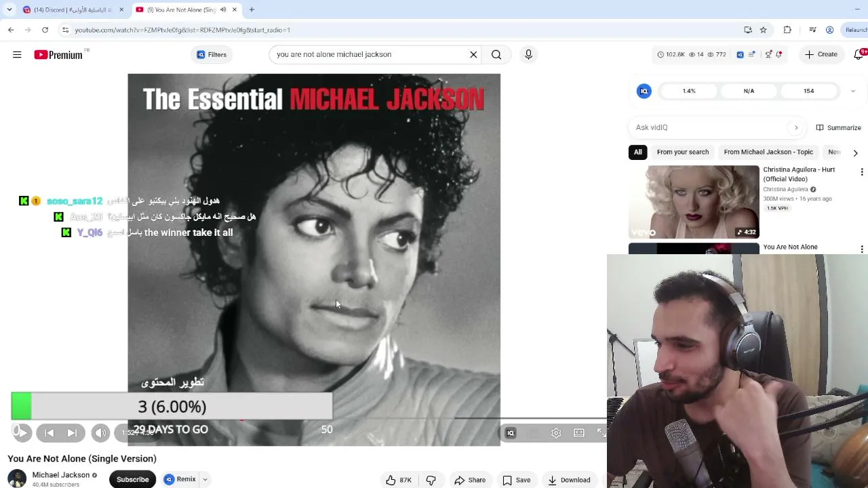Select the All filter chip
The image size is (868, 488).
[x=638, y=152]
